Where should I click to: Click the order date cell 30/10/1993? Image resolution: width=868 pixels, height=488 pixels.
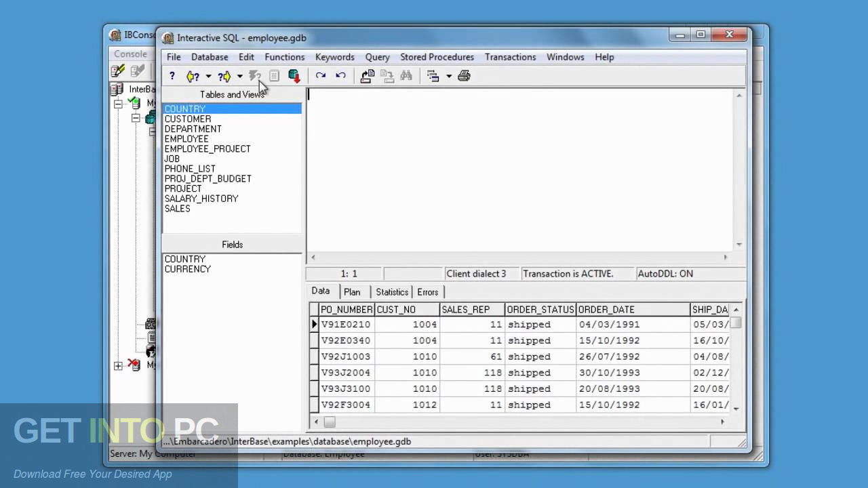click(633, 373)
